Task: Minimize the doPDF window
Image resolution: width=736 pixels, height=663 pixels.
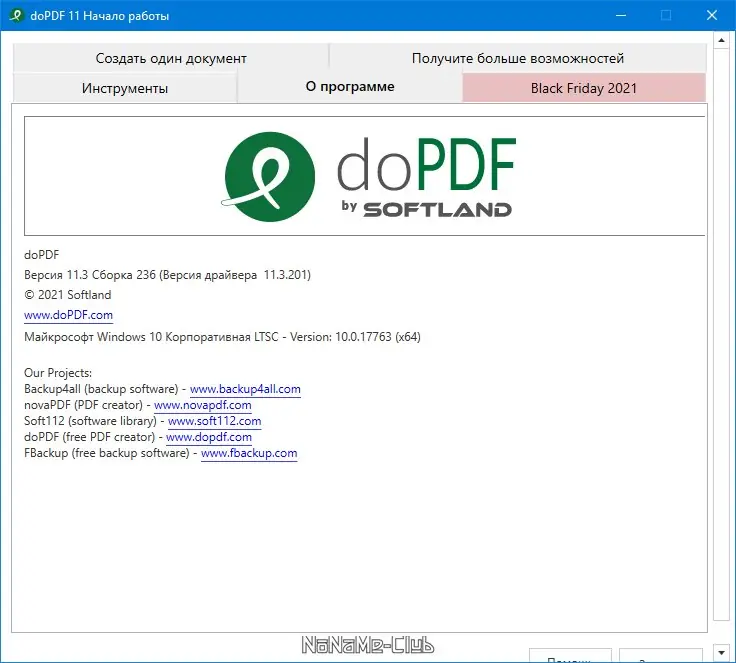Action: point(621,15)
